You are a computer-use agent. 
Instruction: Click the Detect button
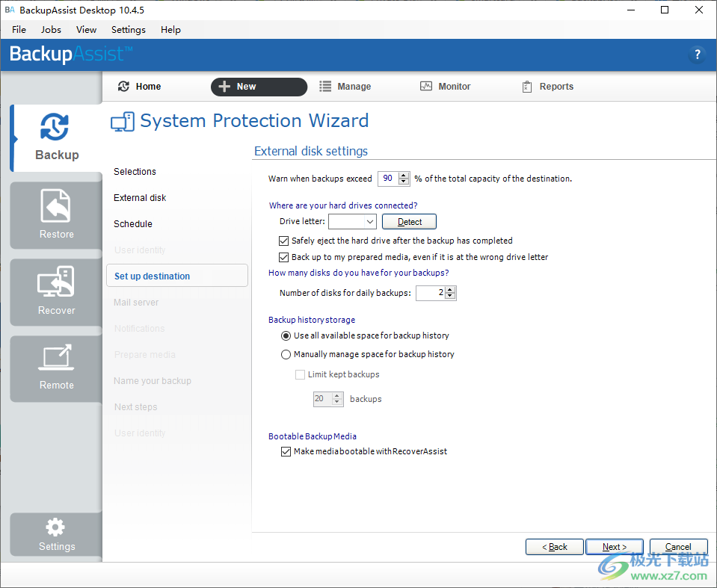[409, 222]
